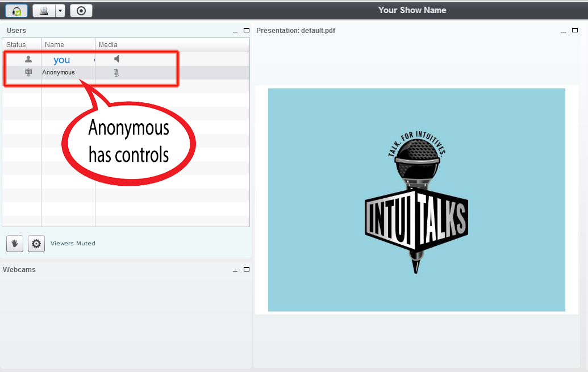This screenshot has width=588, height=372.
Task: Open the webcam dropdown arrow
Action: [x=60, y=11]
